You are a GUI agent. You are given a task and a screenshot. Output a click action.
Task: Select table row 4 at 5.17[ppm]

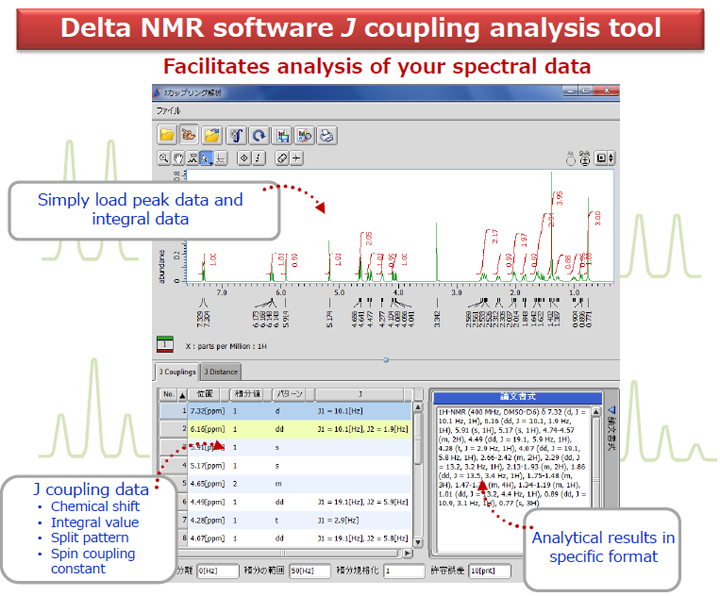point(285,466)
